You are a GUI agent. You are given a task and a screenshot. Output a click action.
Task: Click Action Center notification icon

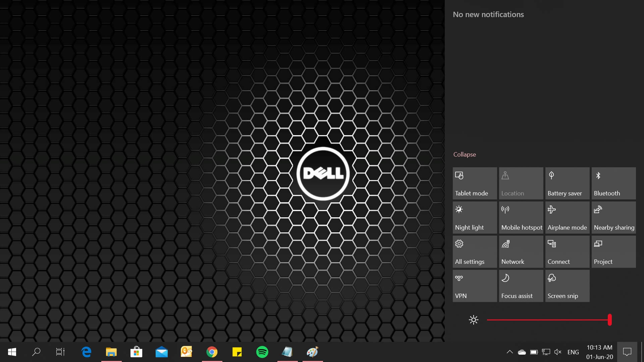[x=627, y=352]
